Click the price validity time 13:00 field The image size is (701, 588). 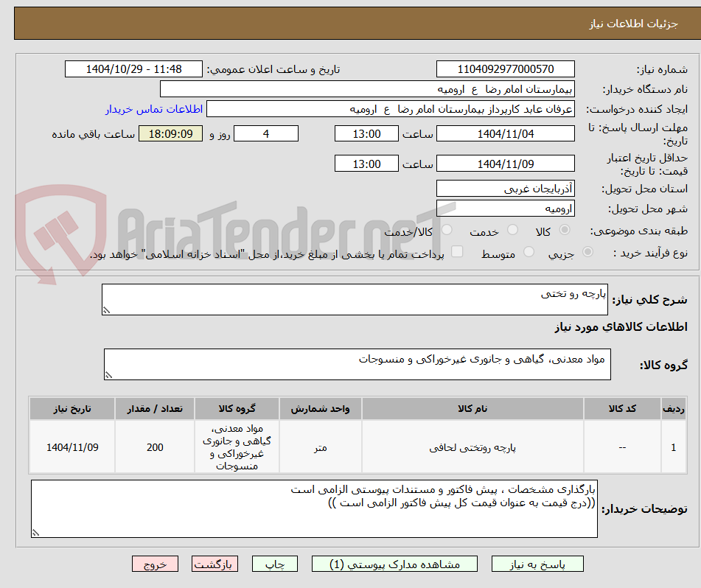coord(366,164)
